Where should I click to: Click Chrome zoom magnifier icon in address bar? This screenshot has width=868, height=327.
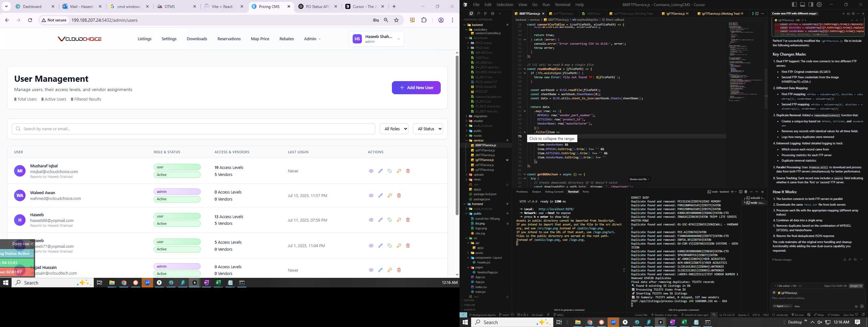(386, 20)
